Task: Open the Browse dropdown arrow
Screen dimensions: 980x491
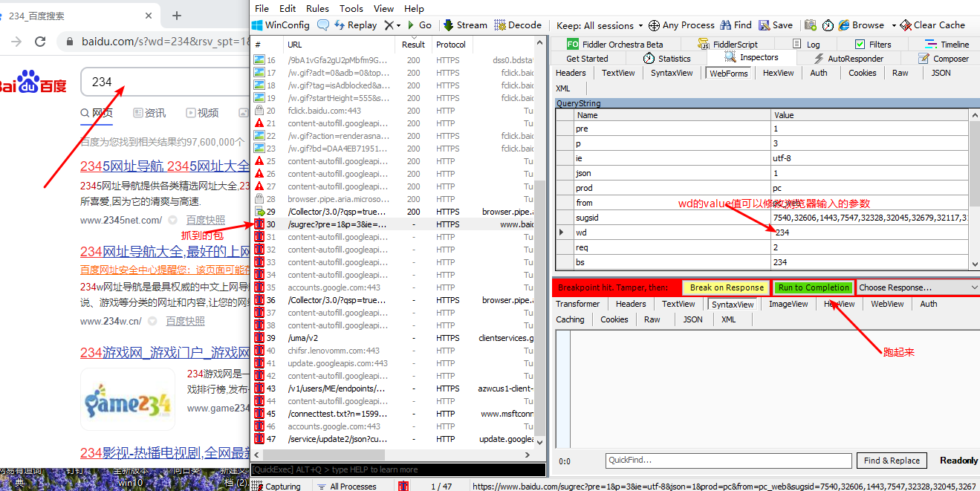Action: coord(894,25)
